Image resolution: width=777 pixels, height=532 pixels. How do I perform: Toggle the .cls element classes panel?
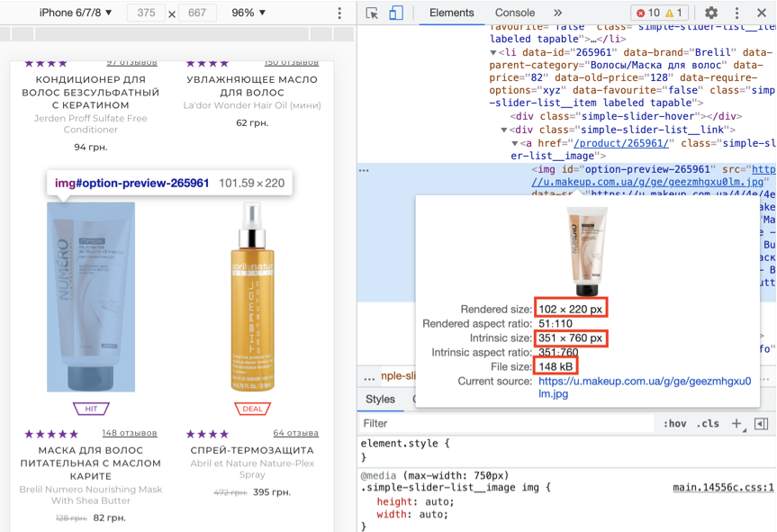[708, 423]
